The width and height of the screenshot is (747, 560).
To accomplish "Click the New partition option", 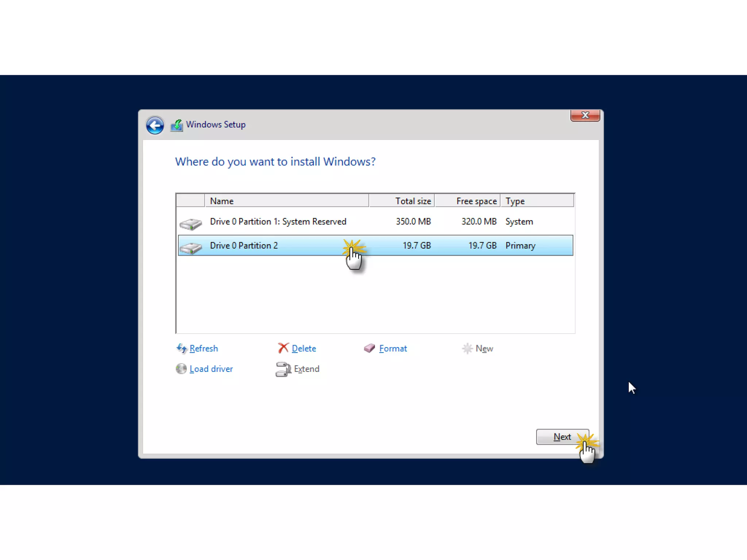I will click(484, 349).
